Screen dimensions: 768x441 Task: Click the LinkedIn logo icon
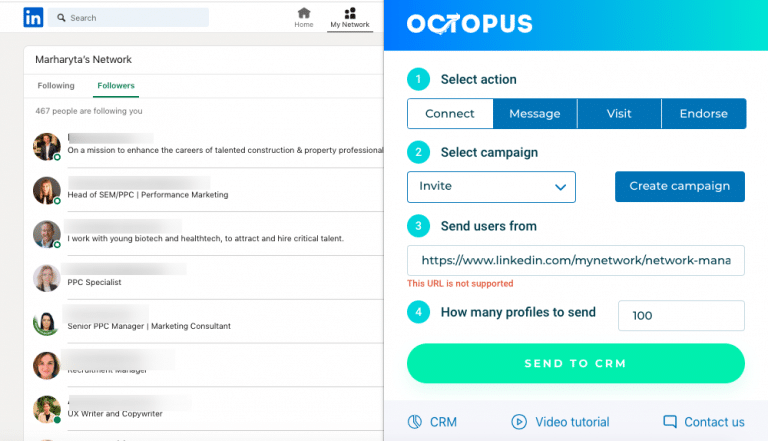pos(33,18)
